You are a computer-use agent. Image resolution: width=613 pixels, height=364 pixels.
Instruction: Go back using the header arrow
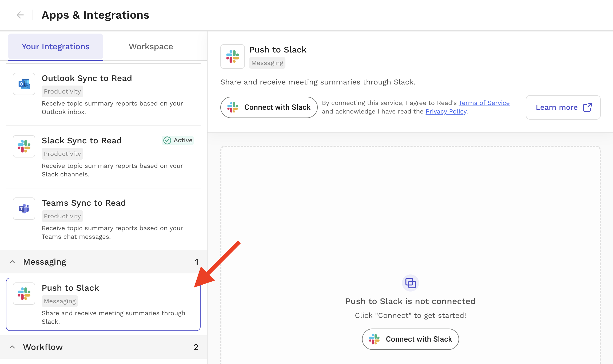click(x=20, y=15)
